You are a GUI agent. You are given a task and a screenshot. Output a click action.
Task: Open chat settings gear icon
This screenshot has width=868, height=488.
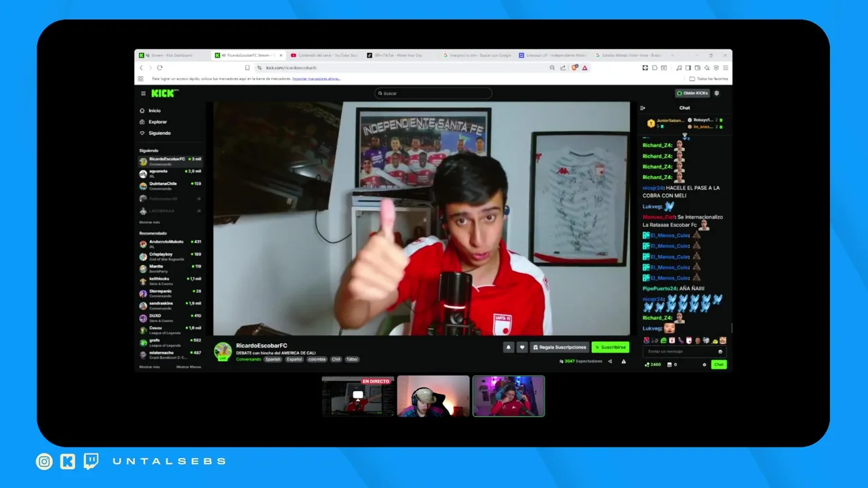[705, 365]
